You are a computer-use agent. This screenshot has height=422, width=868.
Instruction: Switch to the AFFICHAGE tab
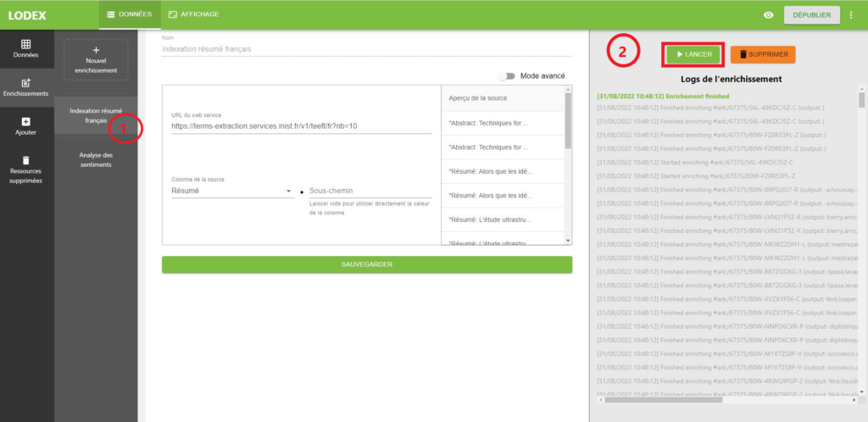point(194,14)
